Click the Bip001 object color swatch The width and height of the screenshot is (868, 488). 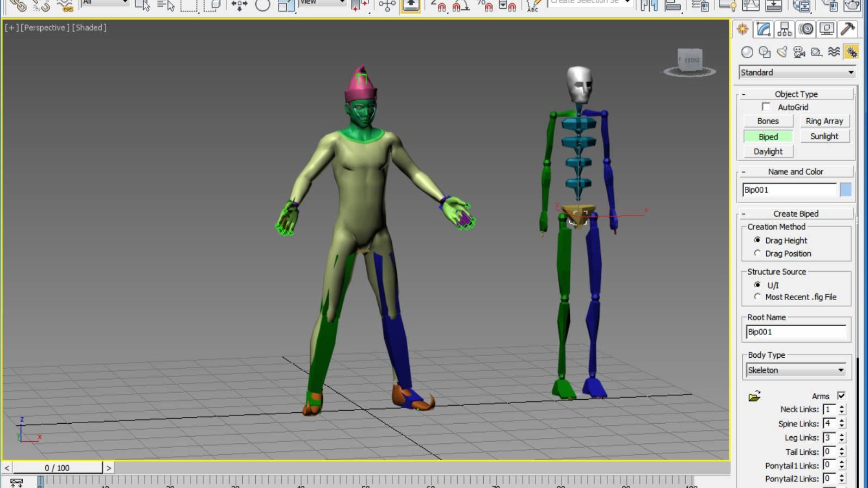pyautogui.click(x=845, y=190)
